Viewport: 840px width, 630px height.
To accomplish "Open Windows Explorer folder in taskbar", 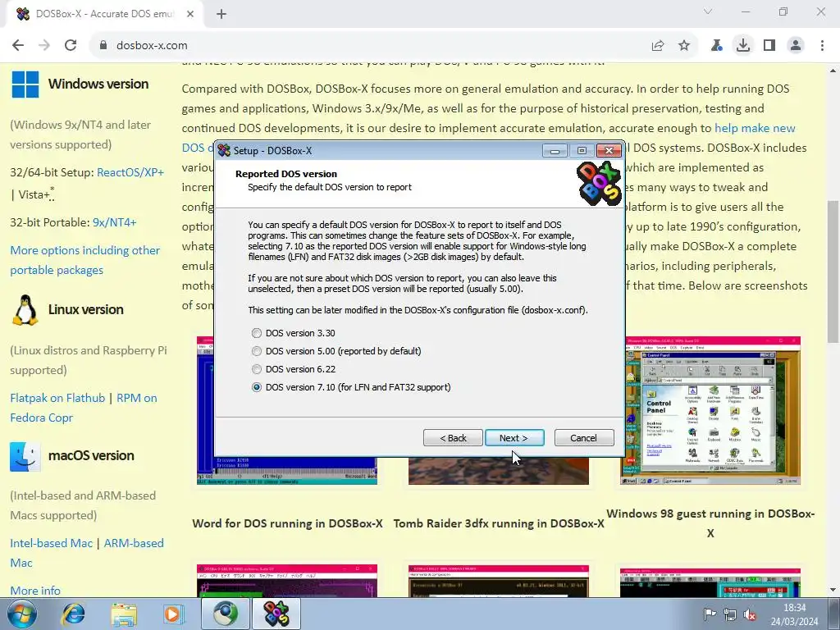I will 124,614.
